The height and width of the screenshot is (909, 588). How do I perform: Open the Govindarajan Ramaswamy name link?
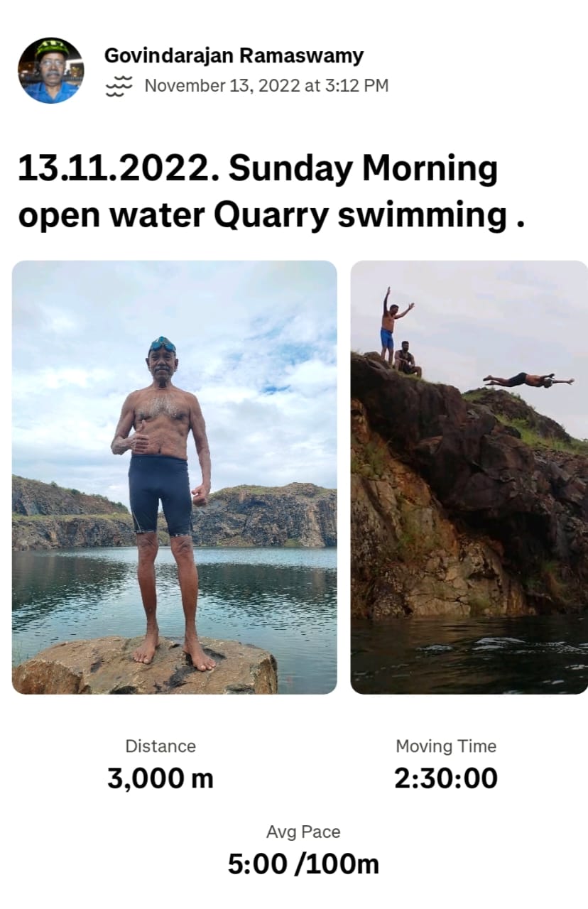[234, 55]
